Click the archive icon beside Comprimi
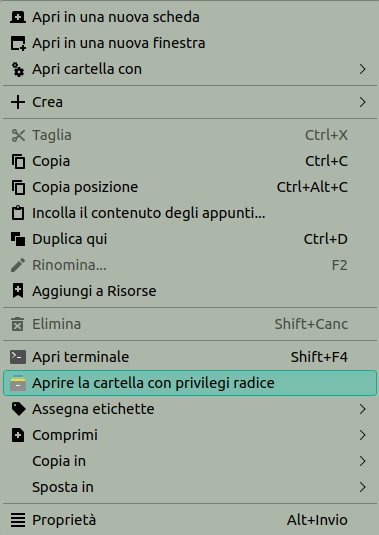 point(18,435)
